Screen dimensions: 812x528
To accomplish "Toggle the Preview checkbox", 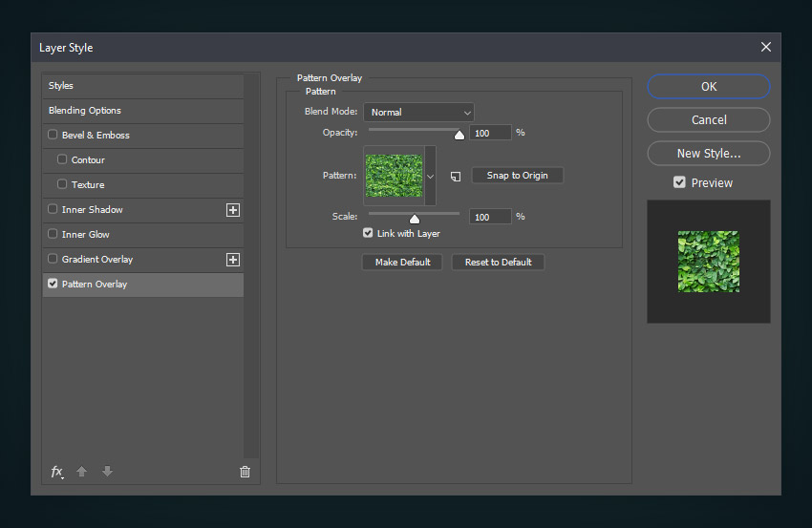I will (x=679, y=182).
